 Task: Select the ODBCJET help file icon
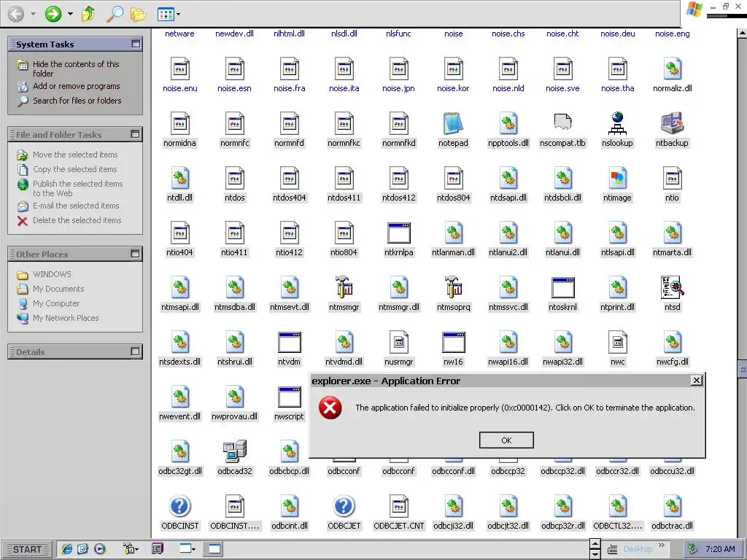(x=344, y=506)
